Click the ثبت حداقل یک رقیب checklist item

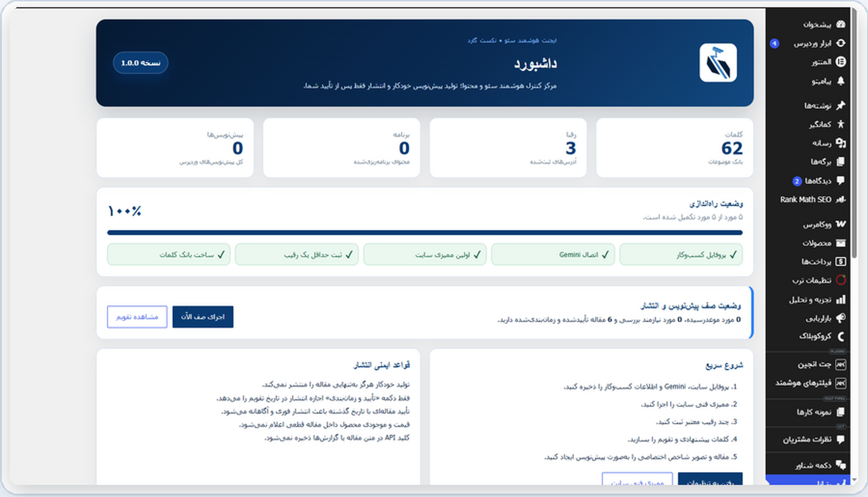(x=297, y=254)
